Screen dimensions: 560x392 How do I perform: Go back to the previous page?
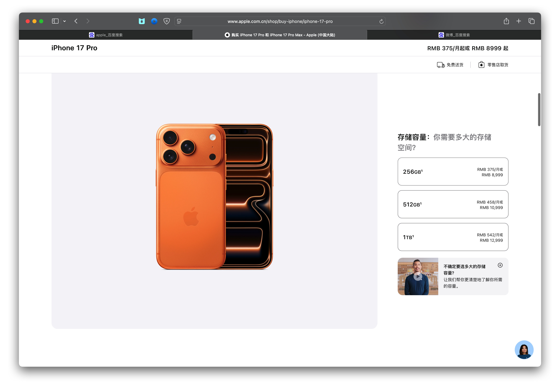[x=76, y=21]
